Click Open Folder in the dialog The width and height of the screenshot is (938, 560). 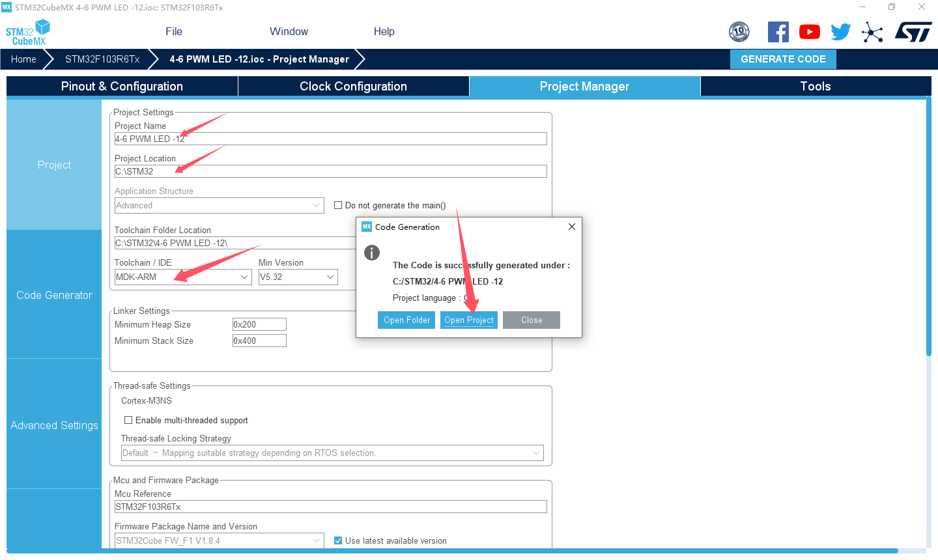(406, 320)
